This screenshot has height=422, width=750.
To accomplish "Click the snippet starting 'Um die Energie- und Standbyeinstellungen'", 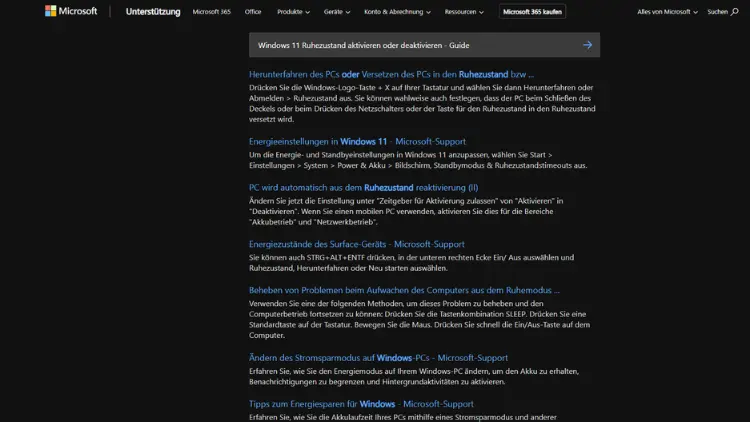I will click(x=418, y=160).
